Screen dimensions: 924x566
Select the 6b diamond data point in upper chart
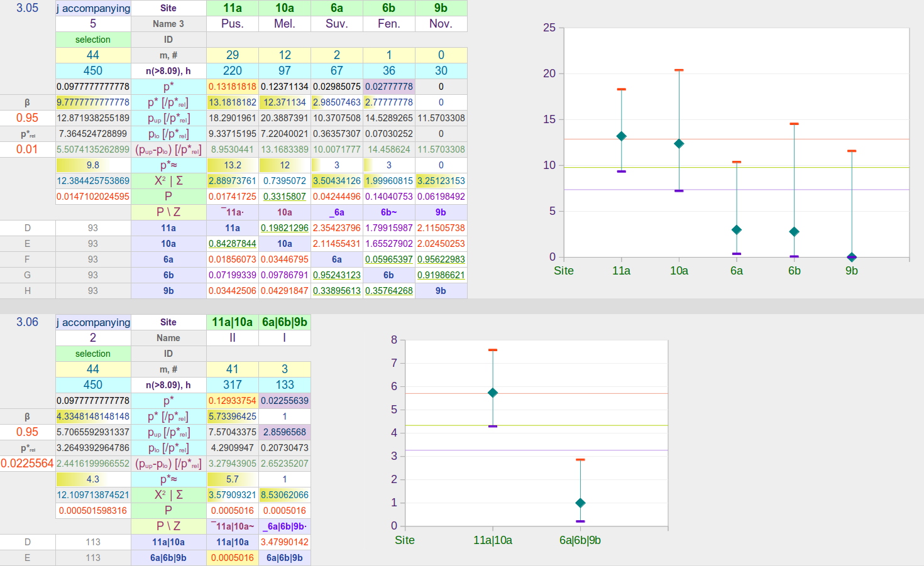click(794, 232)
